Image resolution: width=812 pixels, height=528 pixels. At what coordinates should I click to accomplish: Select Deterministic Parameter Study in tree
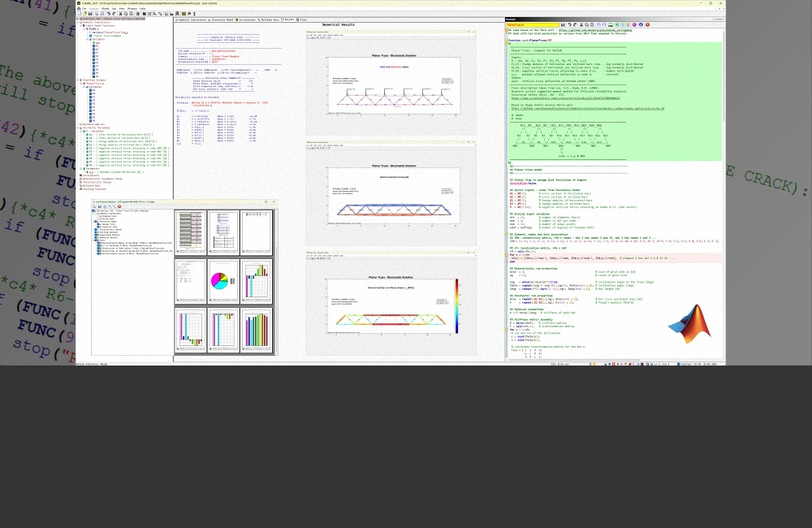point(102,179)
